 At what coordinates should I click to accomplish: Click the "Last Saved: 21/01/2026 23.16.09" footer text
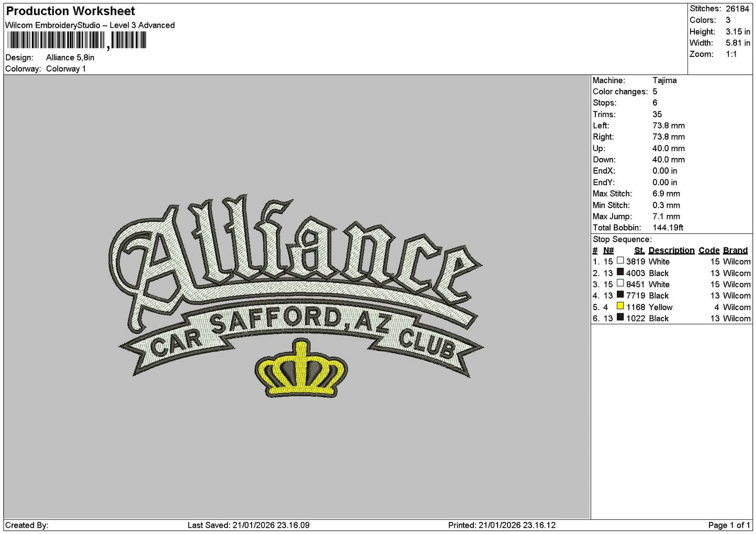[249, 525]
